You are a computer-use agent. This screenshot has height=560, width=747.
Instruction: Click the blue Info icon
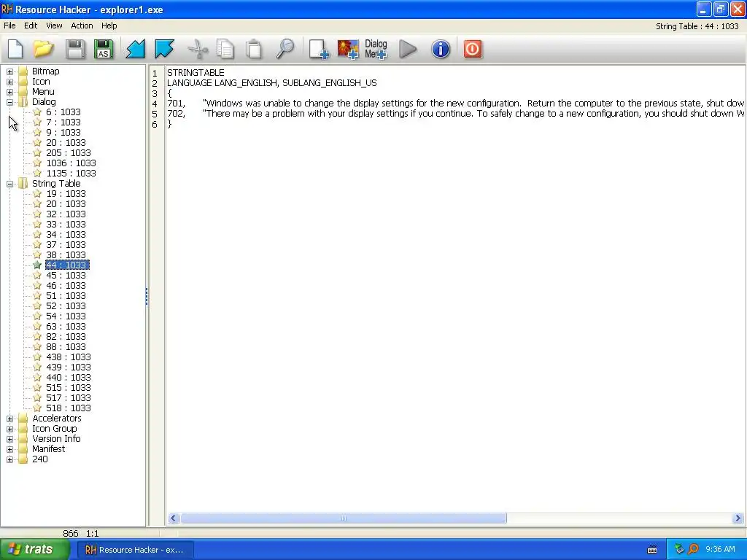[x=441, y=49]
